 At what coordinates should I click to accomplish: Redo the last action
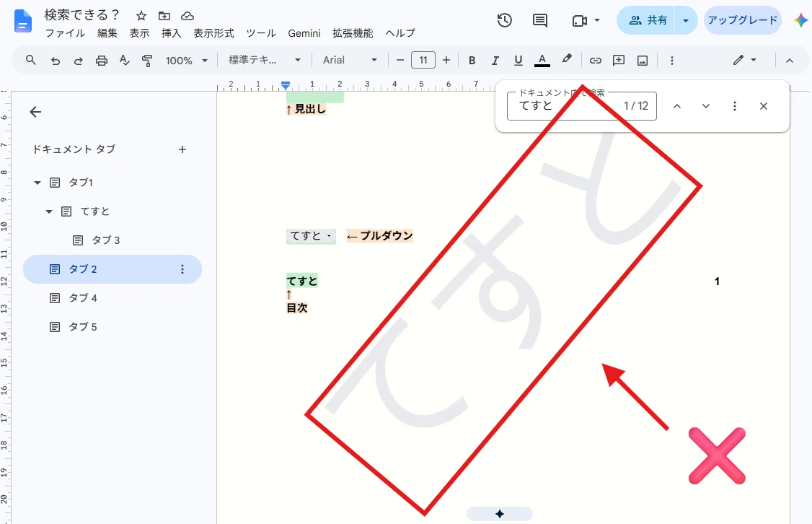tap(78, 61)
